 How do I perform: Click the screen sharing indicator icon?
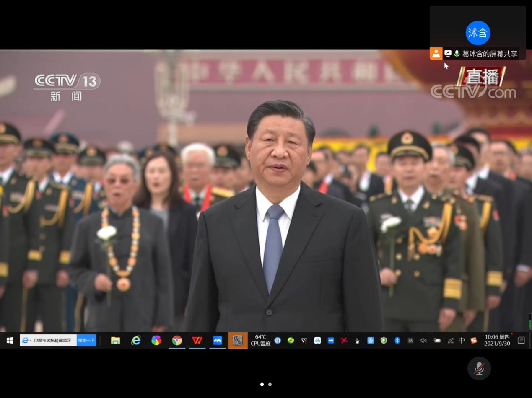tap(448, 54)
